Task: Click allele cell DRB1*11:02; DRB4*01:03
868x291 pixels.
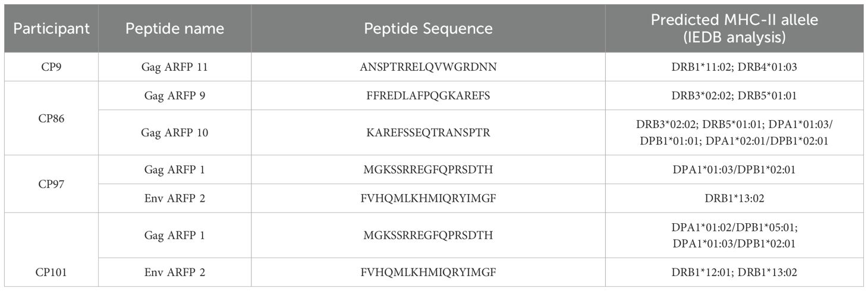Action: point(734,67)
